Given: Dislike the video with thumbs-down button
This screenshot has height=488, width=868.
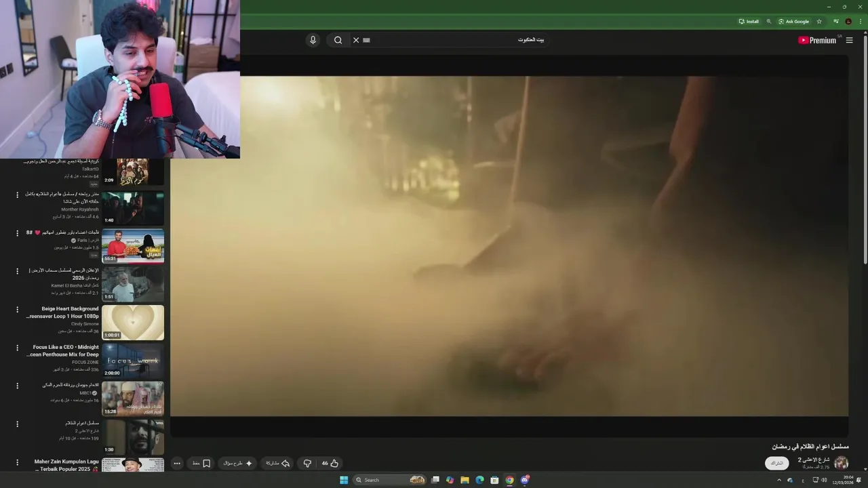Looking at the screenshot, I should coord(307,464).
